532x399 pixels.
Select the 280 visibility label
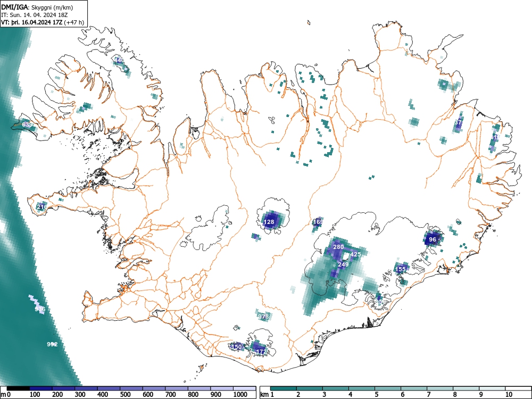(338, 247)
